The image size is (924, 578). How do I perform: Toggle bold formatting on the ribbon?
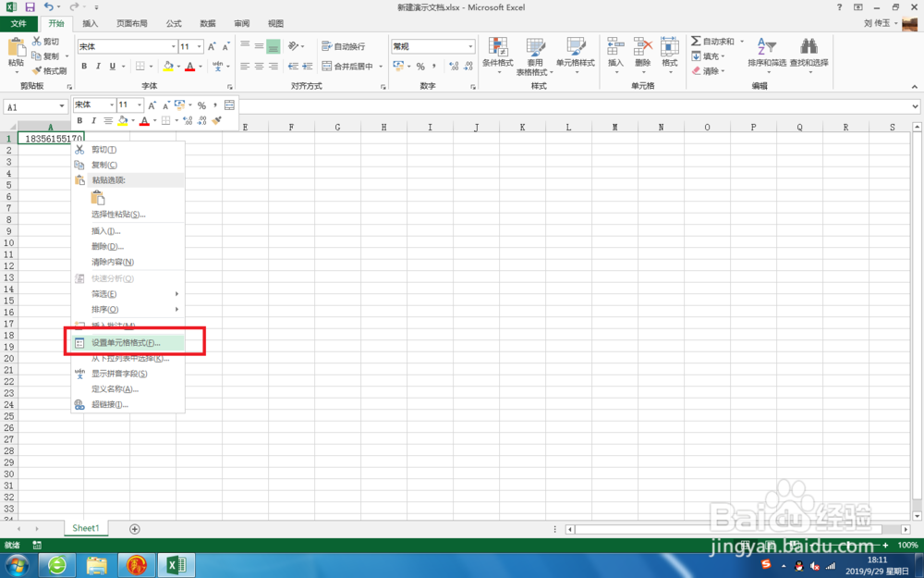83,65
